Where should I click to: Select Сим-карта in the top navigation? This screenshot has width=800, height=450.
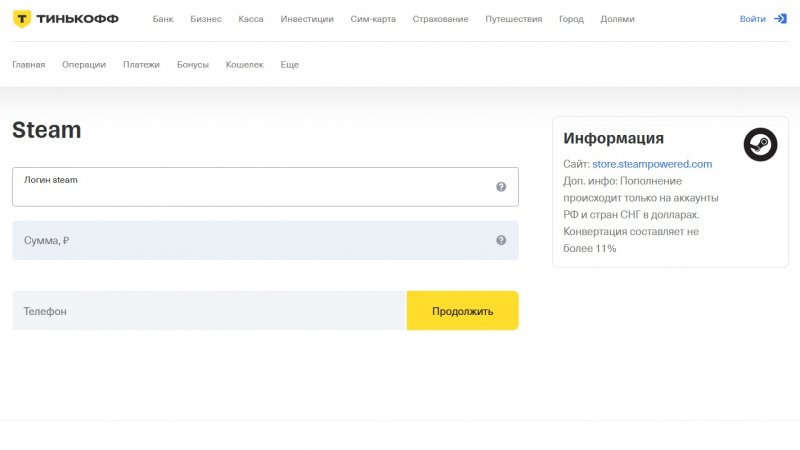tap(373, 19)
